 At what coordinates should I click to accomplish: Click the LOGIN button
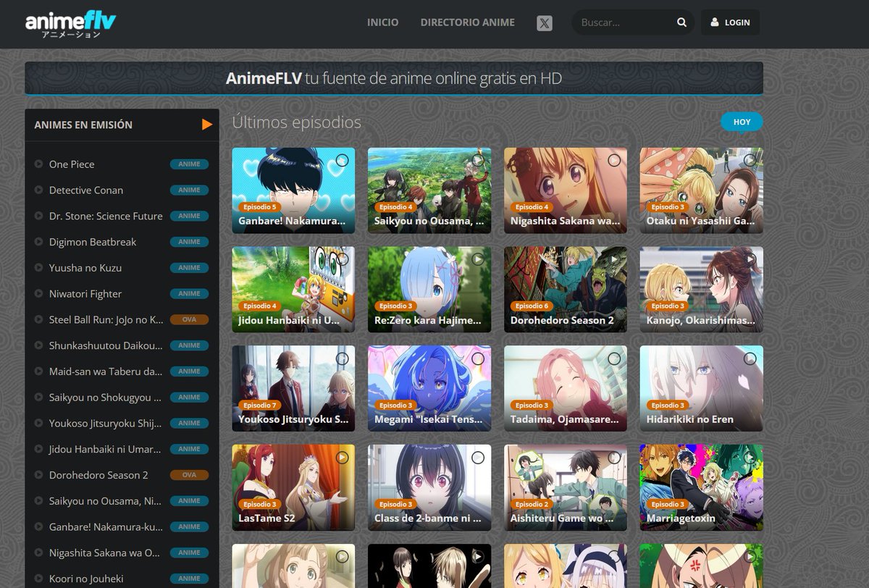(730, 22)
